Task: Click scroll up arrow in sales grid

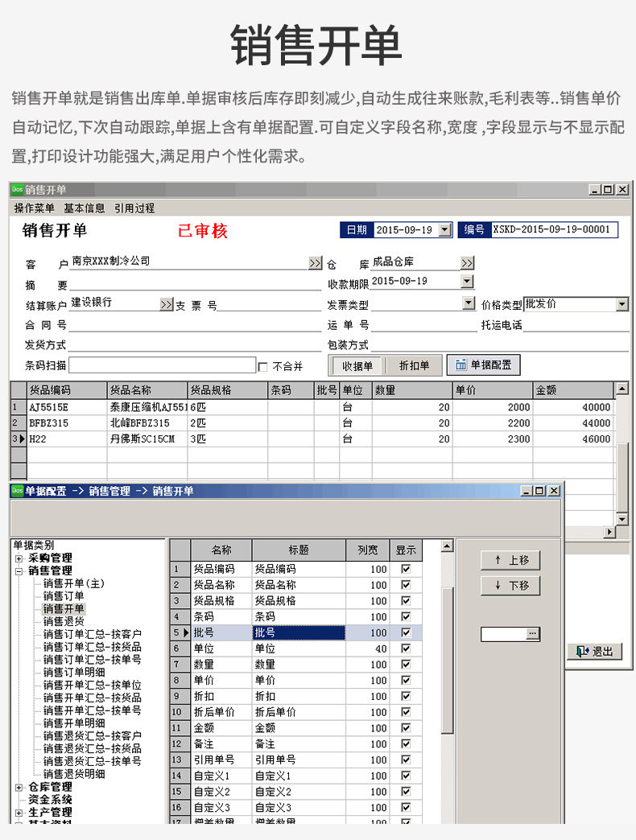Action: pyautogui.click(x=622, y=389)
